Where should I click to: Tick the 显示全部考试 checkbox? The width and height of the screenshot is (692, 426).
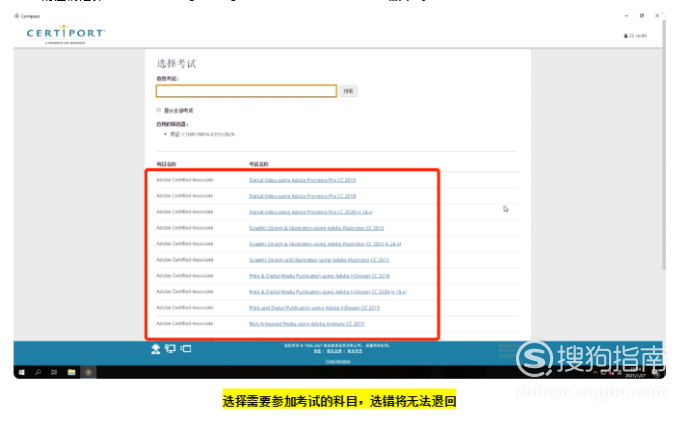tap(158, 110)
